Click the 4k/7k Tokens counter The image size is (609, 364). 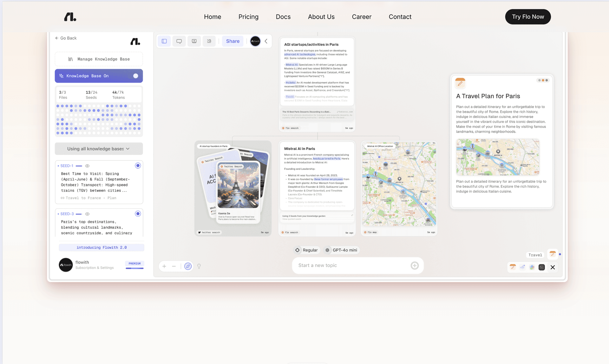118,95
